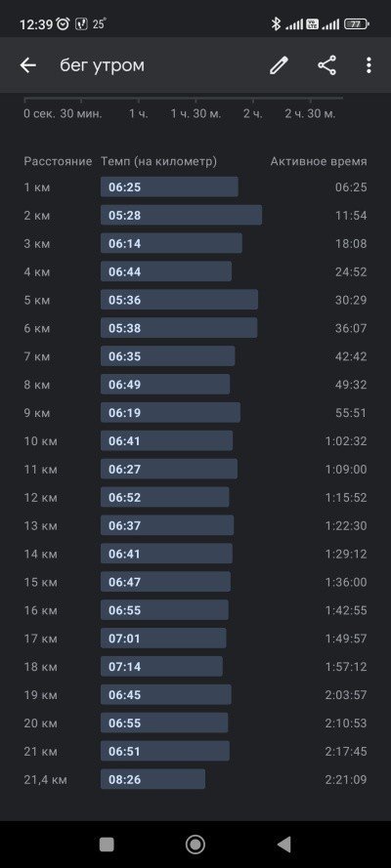This screenshot has height=868, width=391.
Task: Select the 05:28 pace bar for 2 км
Action: (x=181, y=216)
